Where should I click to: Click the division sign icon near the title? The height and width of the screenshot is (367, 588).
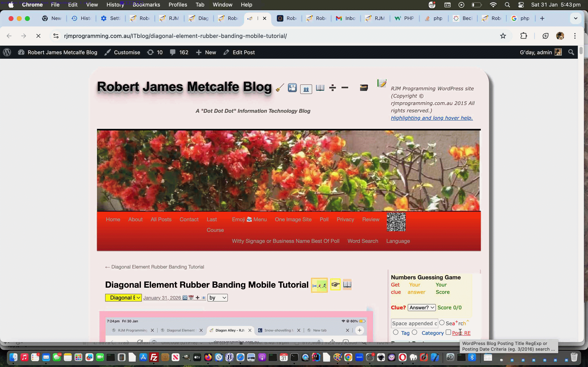333,88
